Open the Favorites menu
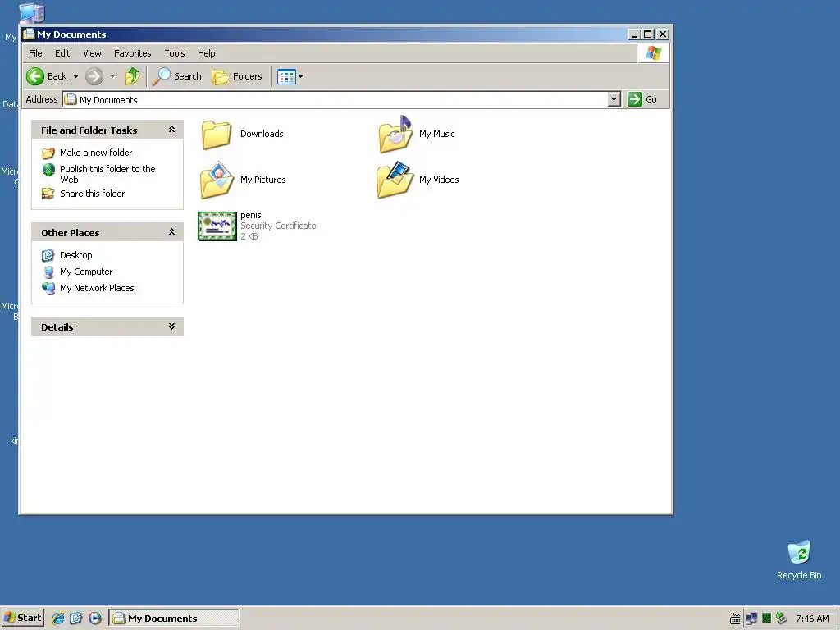The height and width of the screenshot is (630, 840). (x=132, y=53)
